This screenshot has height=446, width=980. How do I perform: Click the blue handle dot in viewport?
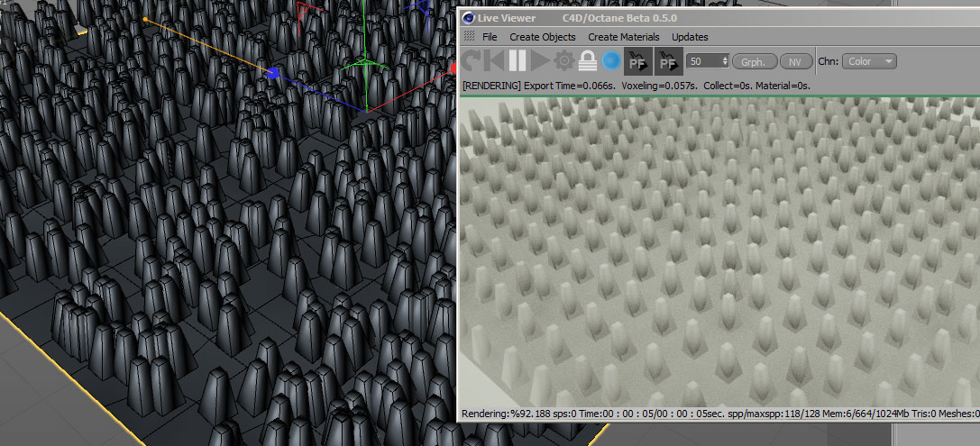click(x=272, y=74)
